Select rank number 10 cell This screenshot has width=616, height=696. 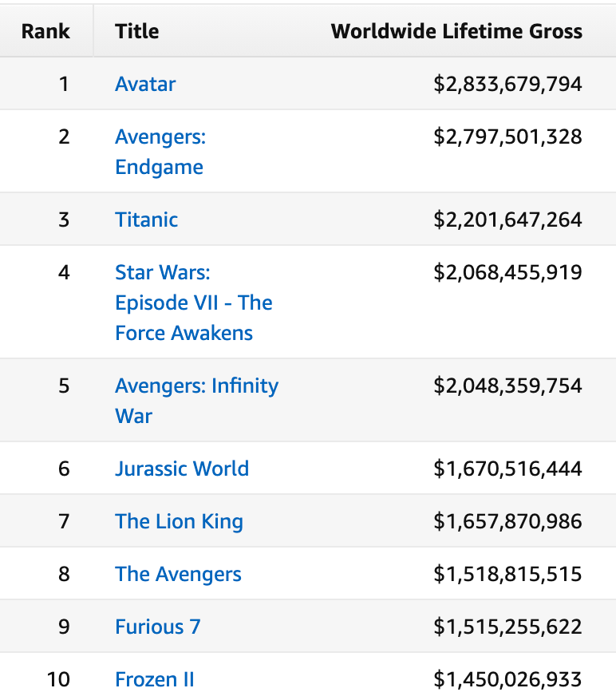point(58,679)
